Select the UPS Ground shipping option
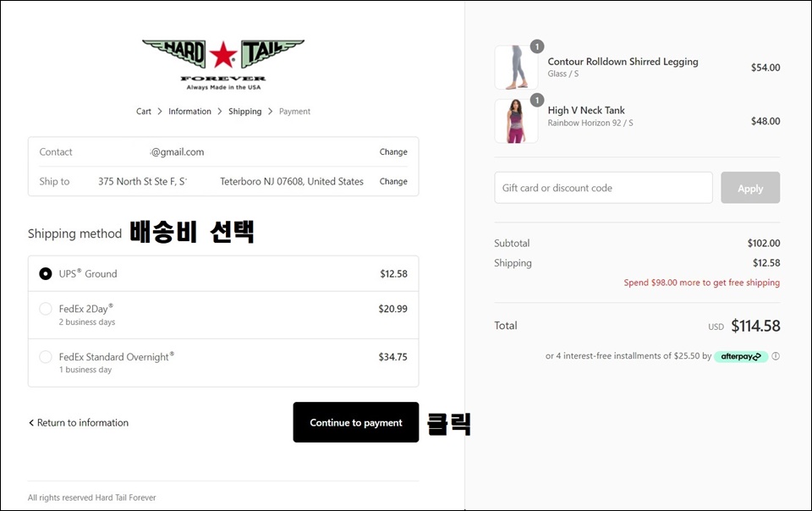 point(223,273)
